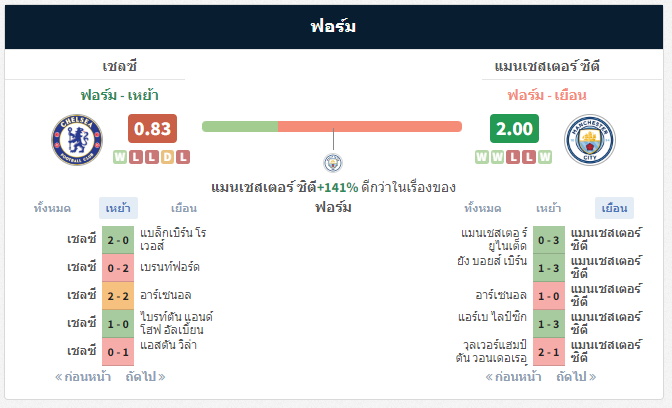
Task: Click Chelsea's last red L form badge
Action: (x=183, y=157)
